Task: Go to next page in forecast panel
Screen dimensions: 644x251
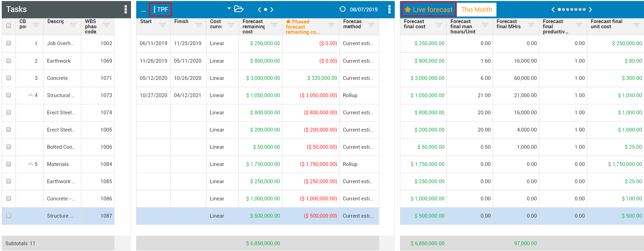Action: point(590,10)
